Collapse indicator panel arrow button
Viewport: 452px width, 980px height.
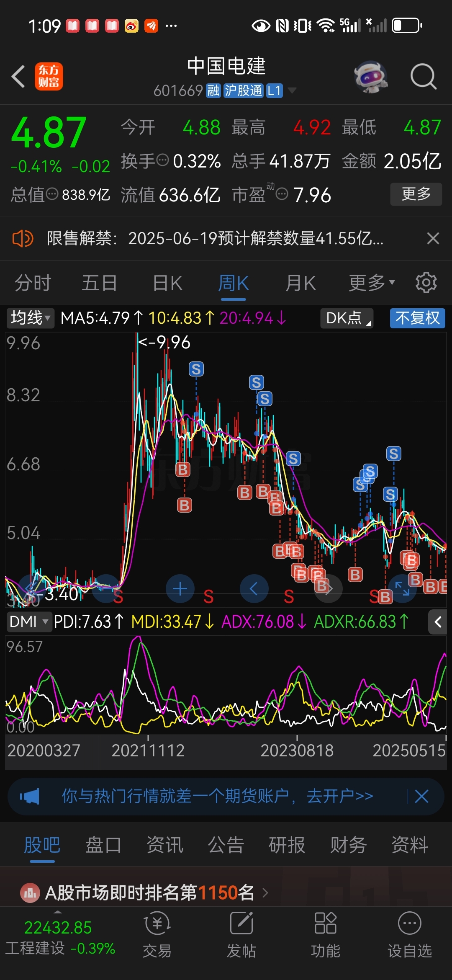tap(437, 622)
